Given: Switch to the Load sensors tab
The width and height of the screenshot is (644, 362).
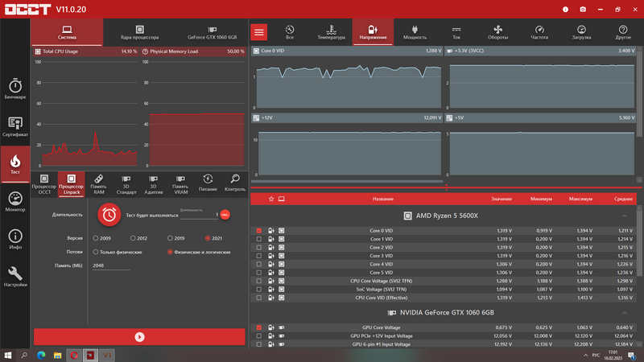Looking at the screenshot, I should pos(581,32).
